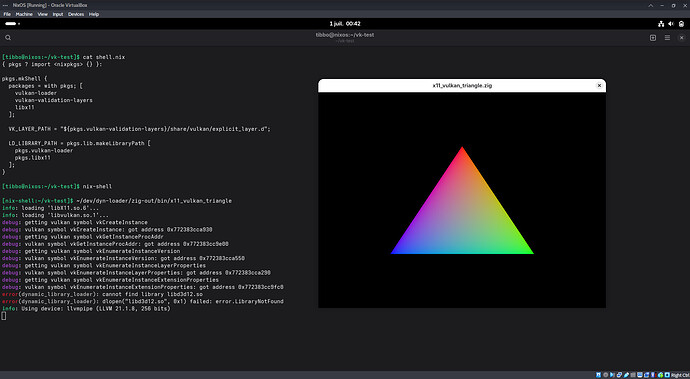Image resolution: width=690 pixels, height=379 pixels.
Task: Click the VirtualBox hard disk activity icon
Action: click(x=598, y=375)
